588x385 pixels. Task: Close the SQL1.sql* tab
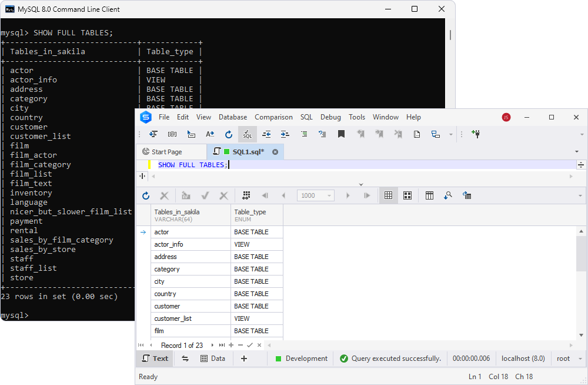click(x=275, y=152)
